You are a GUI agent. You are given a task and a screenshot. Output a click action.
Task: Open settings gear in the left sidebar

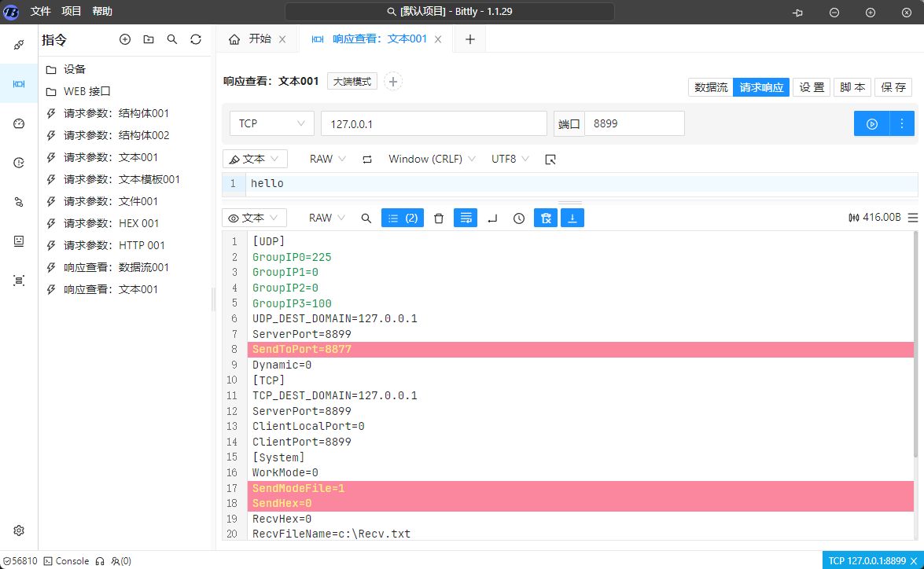click(x=19, y=530)
